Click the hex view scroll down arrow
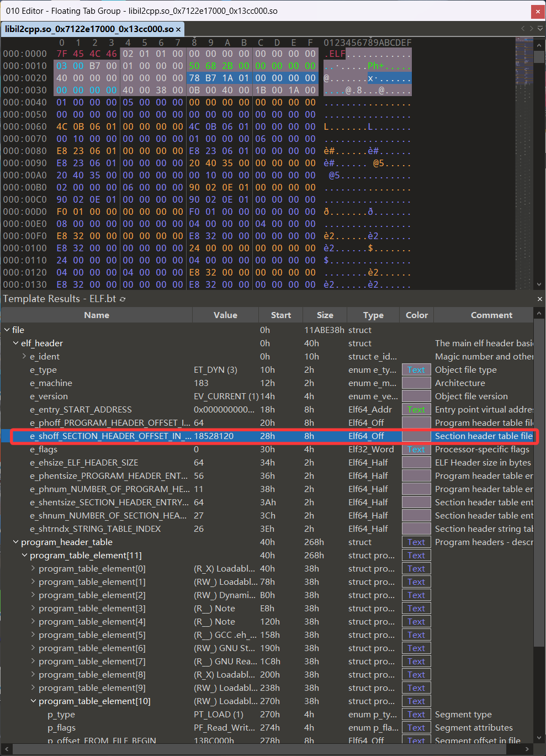 (x=539, y=284)
